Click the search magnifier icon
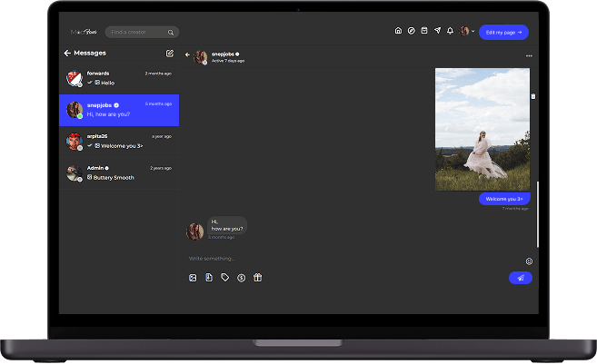597x364 pixels. [171, 33]
